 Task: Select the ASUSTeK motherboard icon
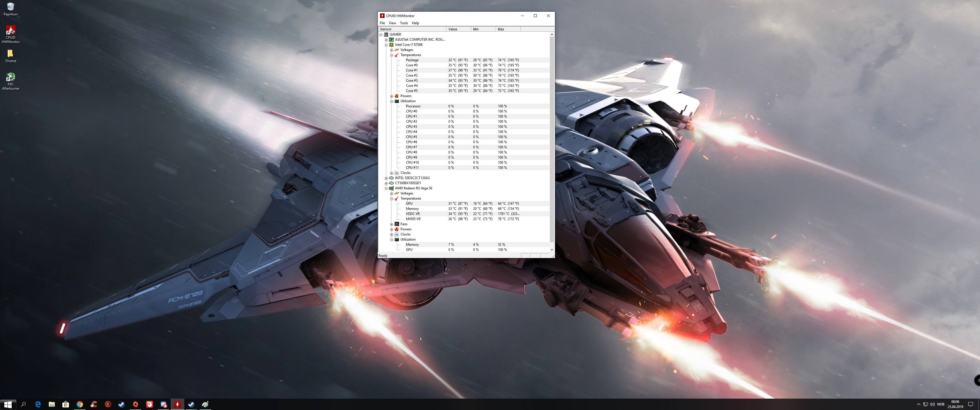pyautogui.click(x=391, y=40)
